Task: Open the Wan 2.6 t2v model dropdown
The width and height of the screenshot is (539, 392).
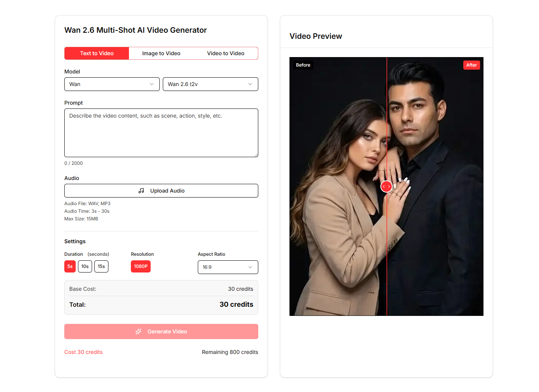Action: (x=210, y=84)
